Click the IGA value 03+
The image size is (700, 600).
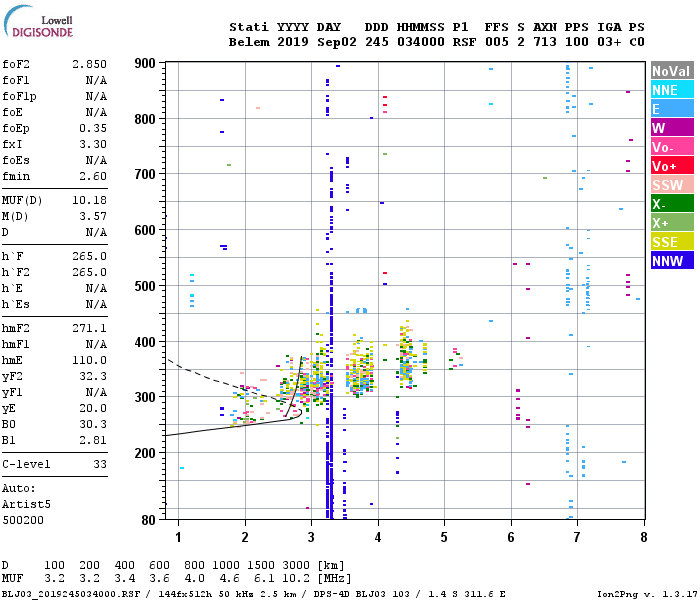pyautogui.click(x=609, y=42)
